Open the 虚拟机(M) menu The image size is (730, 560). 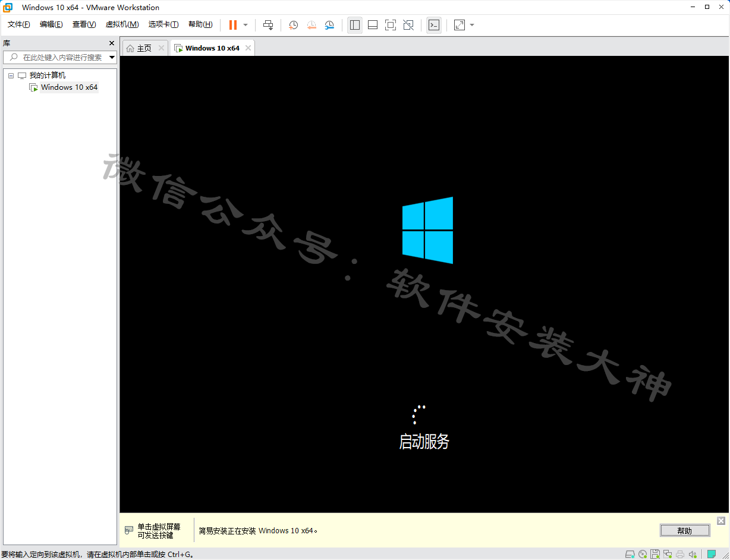122,24
